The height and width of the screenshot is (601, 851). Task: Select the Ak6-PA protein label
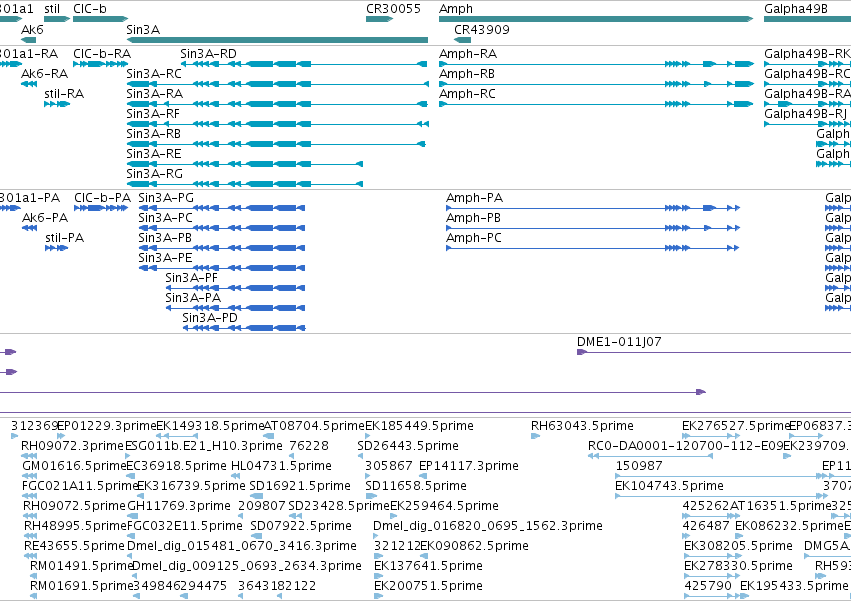pos(45,218)
